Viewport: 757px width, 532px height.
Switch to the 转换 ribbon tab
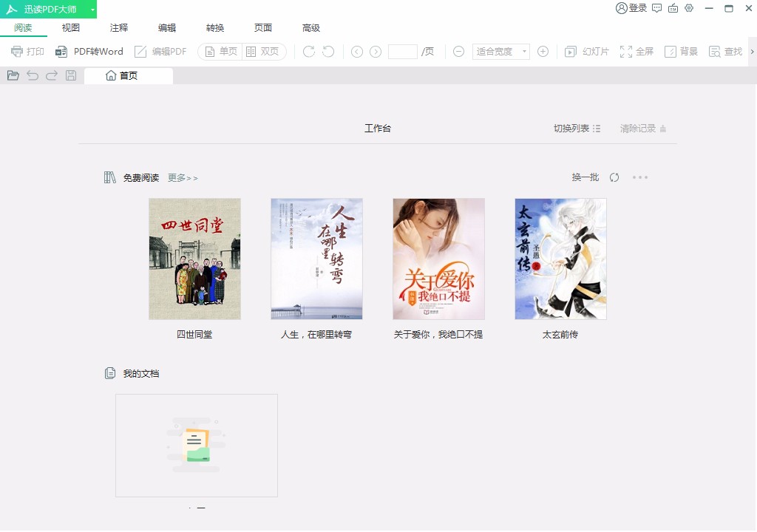[x=214, y=27]
